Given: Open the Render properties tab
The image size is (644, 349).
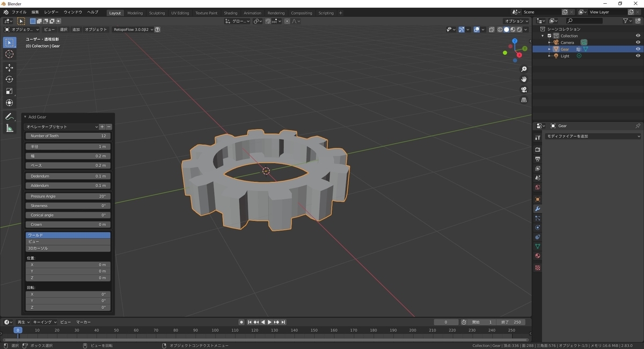Looking at the screenshot, I should (537, 149).
